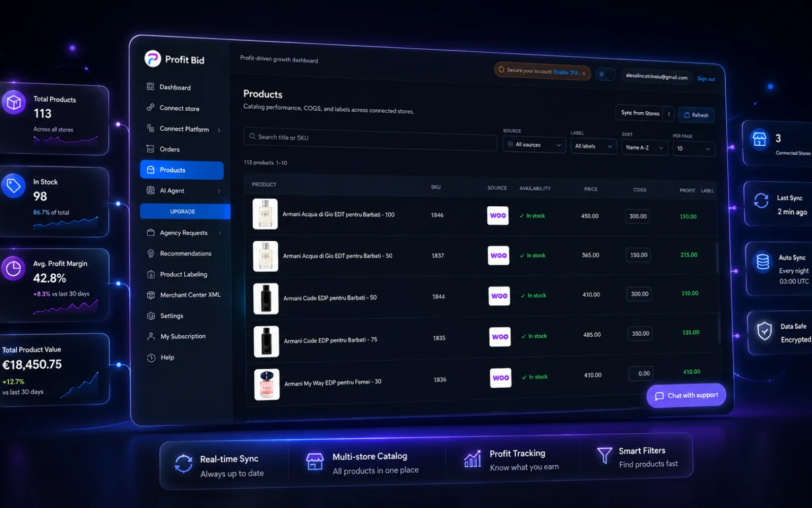Screen dimensions: 812x508
Task: Open the All sources dropdown
Action: [534, 145]
